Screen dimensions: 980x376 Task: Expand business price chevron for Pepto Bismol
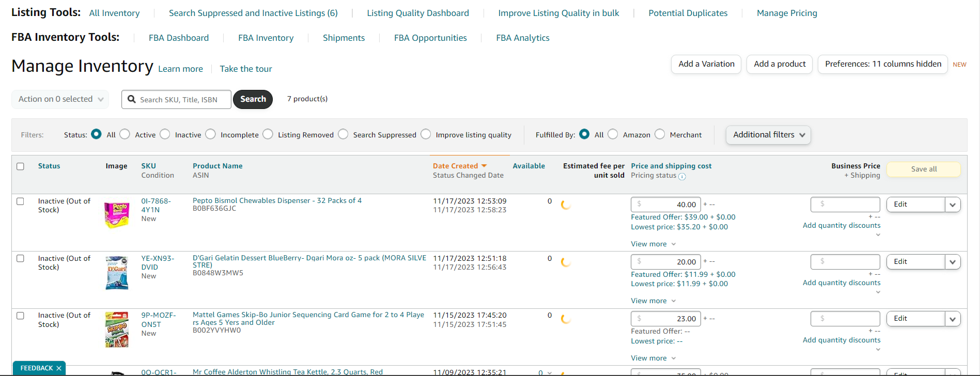coord(878,235)
